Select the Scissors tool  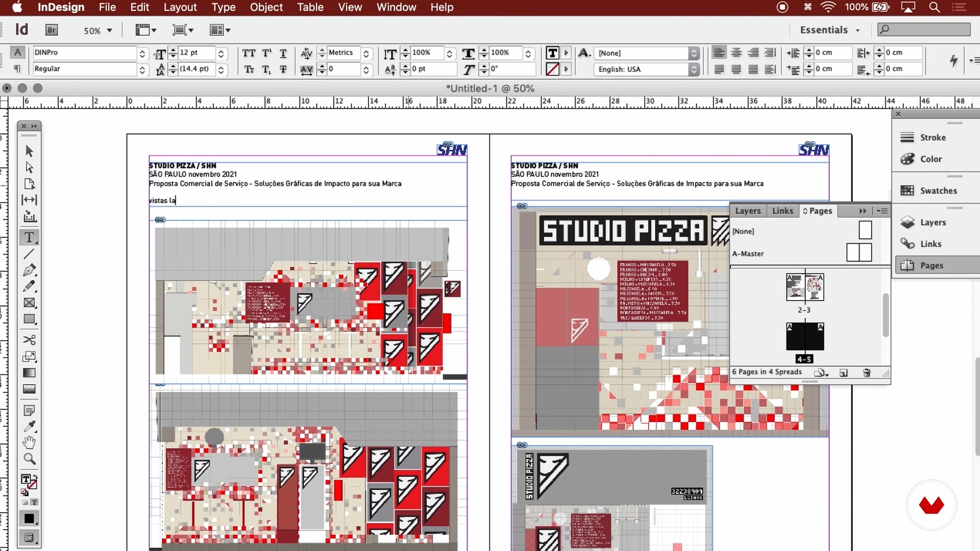(29, 340)
